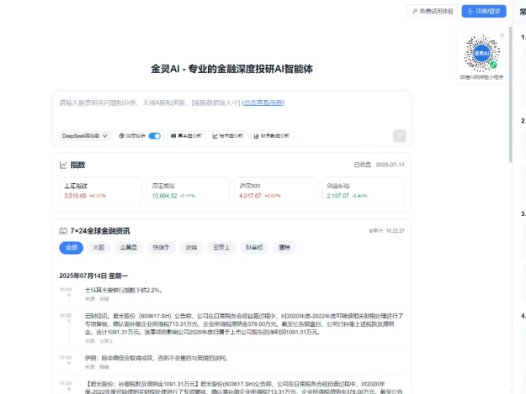This screenshot has width=526, height=394.
Task: Open the 点击查看示例 link
Action: [263, 103]
